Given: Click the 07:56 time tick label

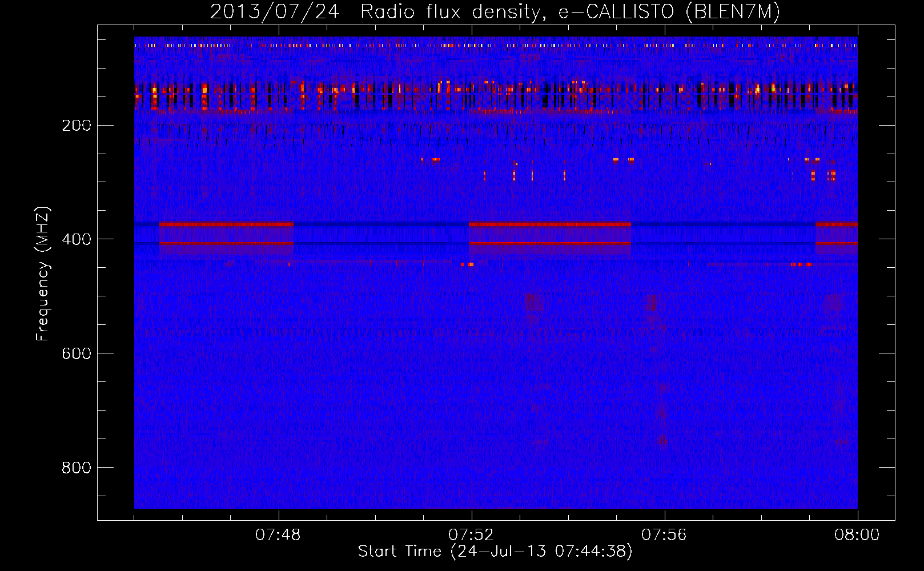Looking at the screenshot, I should (664, 535).
